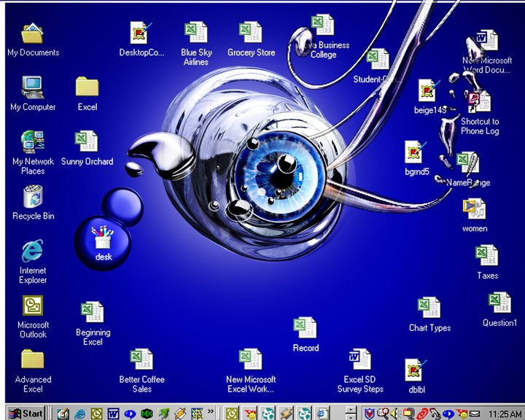Open the Start menu
Viewport: 525px width, 420px height.
coord(25,413)
